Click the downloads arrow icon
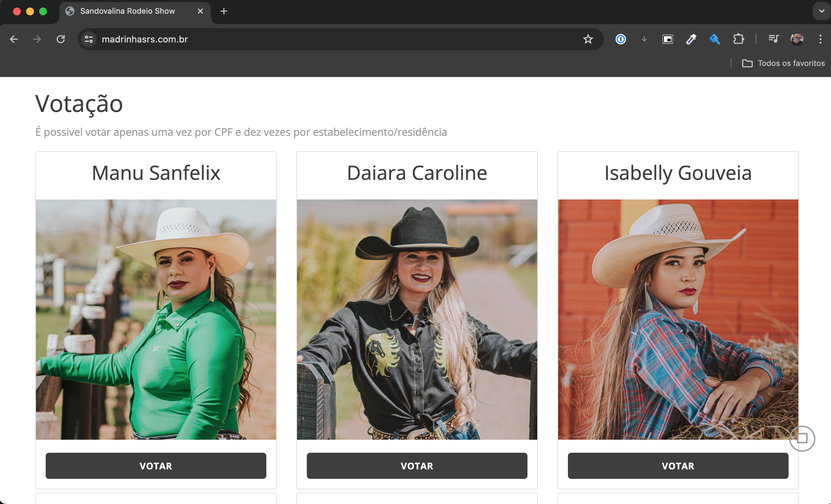The height and width of the screenshot is (504, 831). pos(644,39)
